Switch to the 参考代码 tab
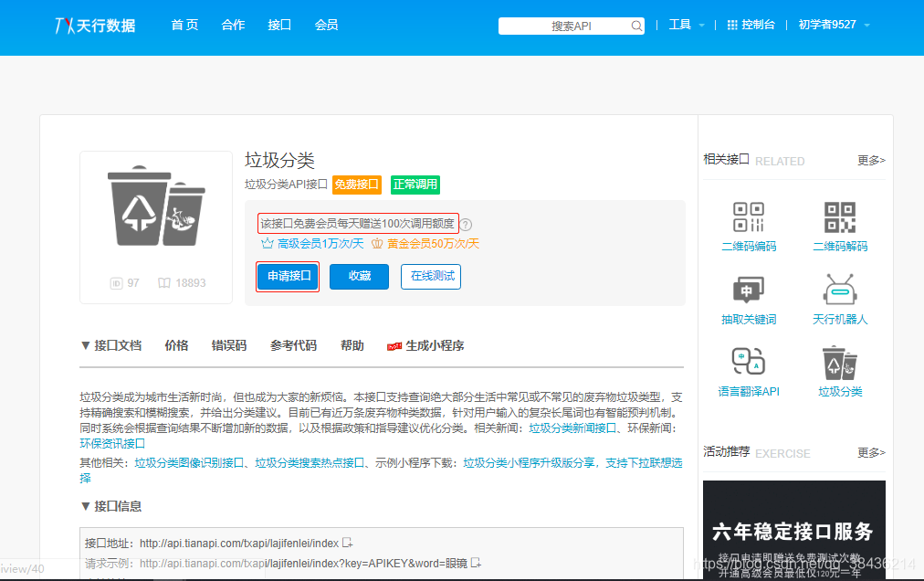The image size is (924, 581). coord(293,345)
